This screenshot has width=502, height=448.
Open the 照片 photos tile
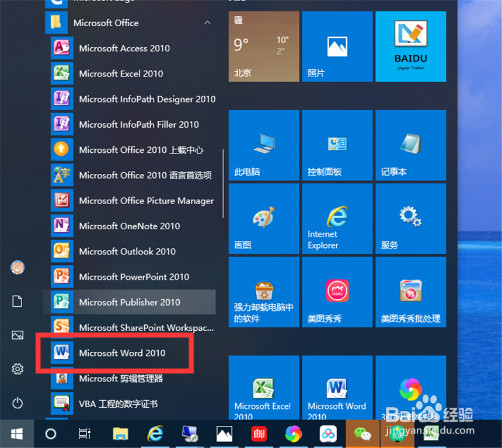(x=337, y=47)
